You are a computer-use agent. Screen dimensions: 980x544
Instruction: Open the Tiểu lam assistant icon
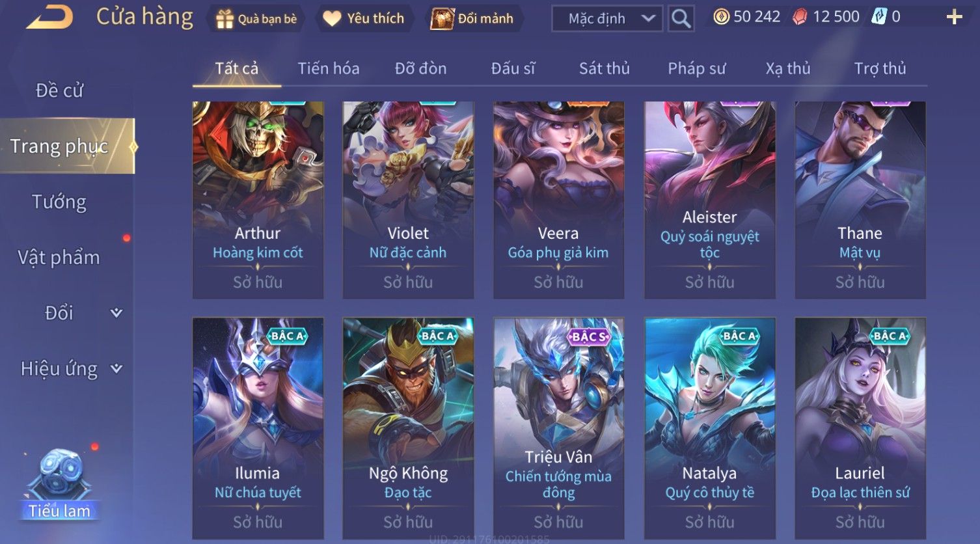pyautogui.click(x=59, y=483)
